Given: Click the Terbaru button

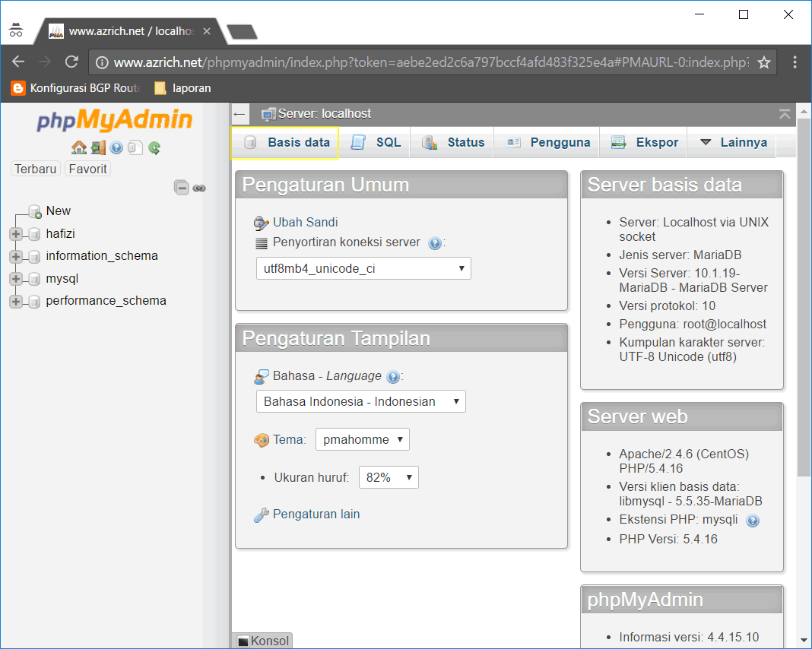Looking at the screenshot, I should click(x=35, y=169).
